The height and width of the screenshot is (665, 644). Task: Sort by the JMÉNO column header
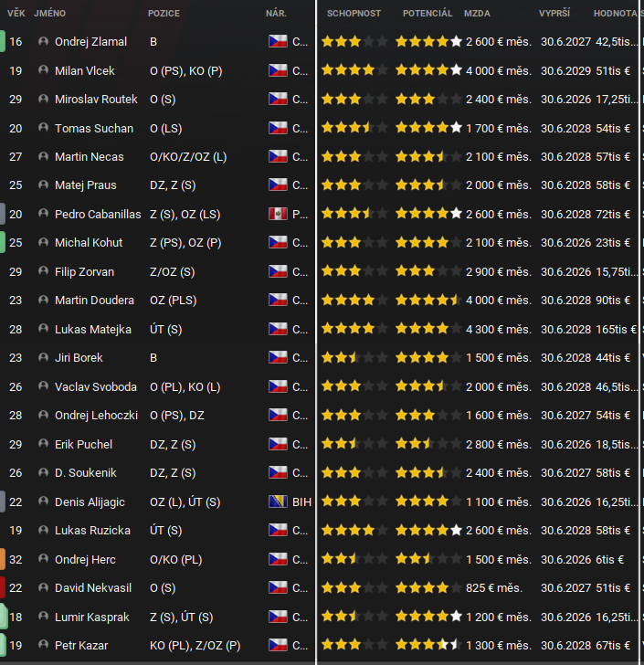[x=49, y=13]
